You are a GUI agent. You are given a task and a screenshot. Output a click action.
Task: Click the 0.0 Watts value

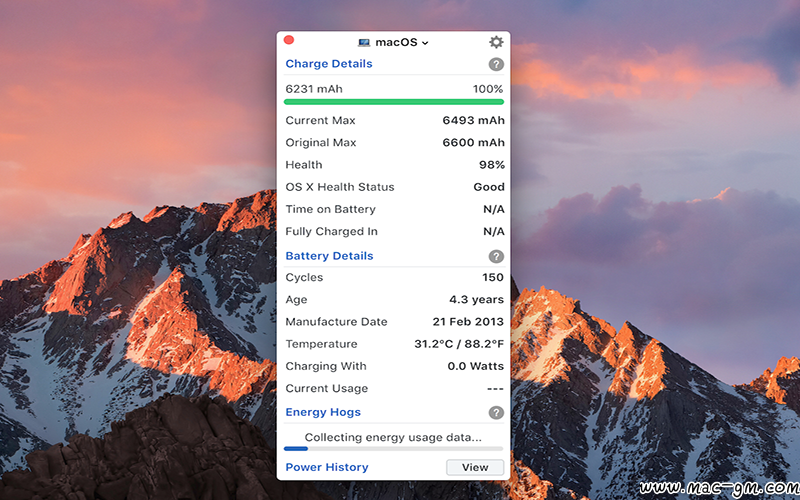(476, 366)
